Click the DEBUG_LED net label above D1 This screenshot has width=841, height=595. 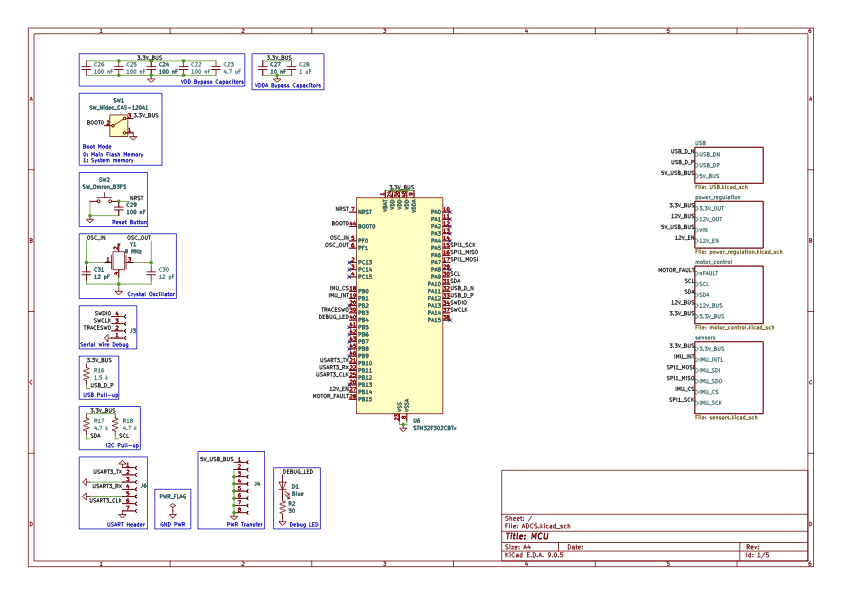(298, 472)
